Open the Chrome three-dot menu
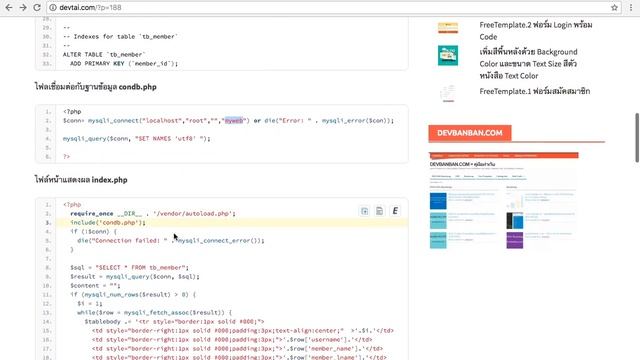The height and width of the screenshot is (360, 640). pyautogui.click(x=631, y=7)
